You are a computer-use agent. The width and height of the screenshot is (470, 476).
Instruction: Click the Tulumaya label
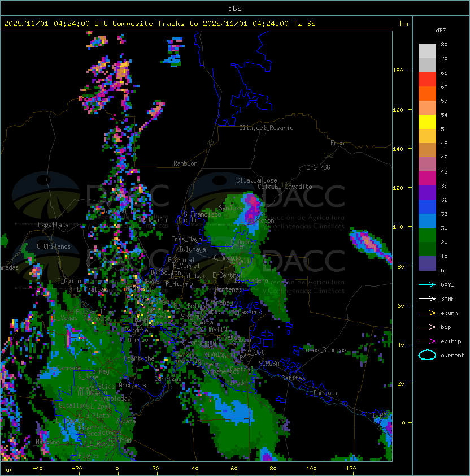[193, 249]
